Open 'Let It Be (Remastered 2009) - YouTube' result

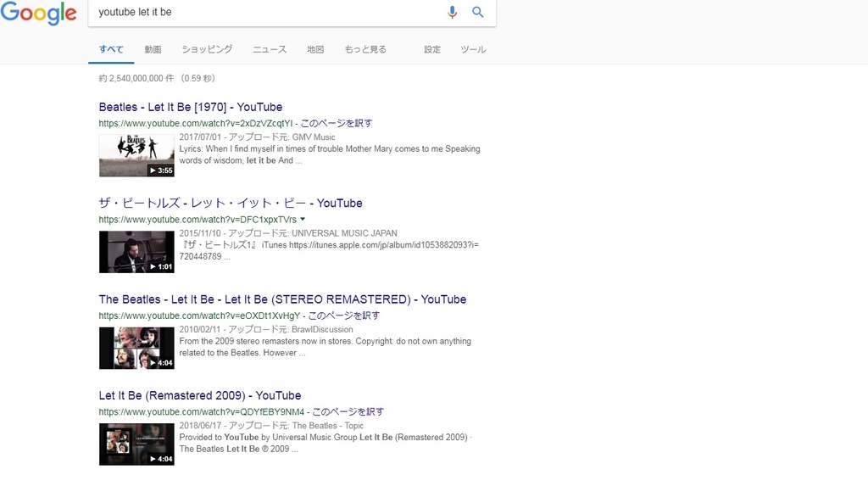[200, 396]
